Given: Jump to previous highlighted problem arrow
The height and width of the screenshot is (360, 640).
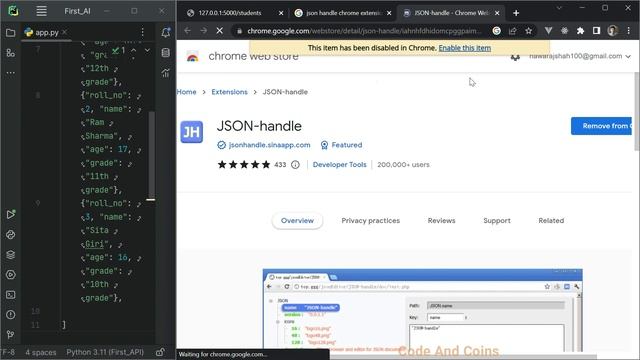Looking at the screenshot, I should pos(134,50).
